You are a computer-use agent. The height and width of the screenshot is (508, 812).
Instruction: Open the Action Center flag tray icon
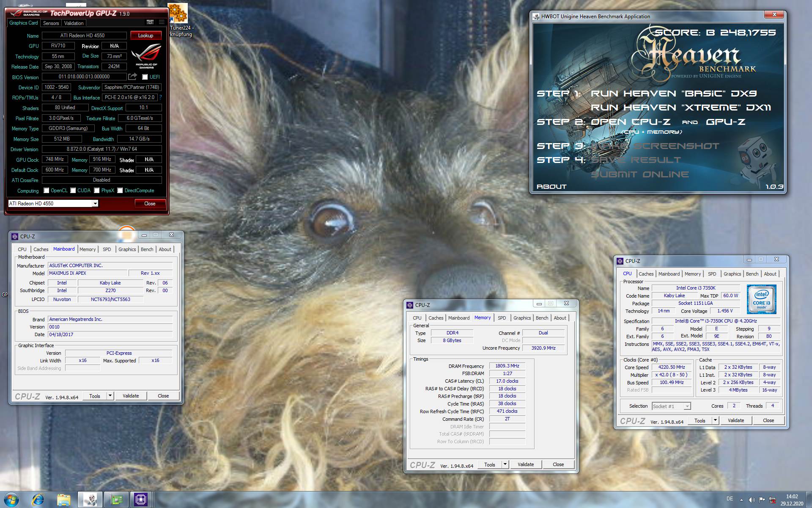point(762,500)
